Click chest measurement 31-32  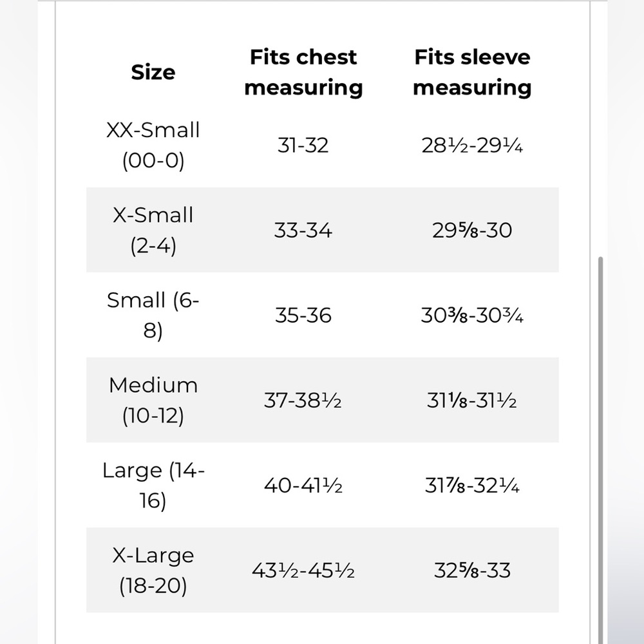click(x=303, y=146)
